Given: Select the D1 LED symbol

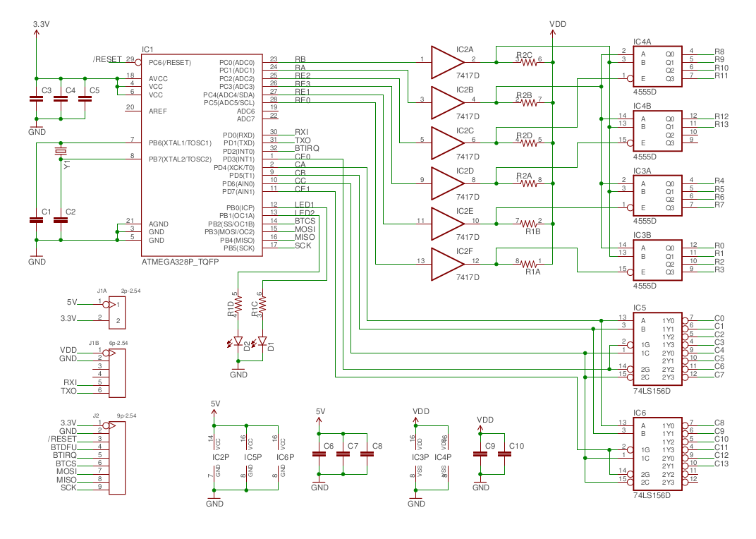Looking at the screenshot, I should click(x=262, y=341).
